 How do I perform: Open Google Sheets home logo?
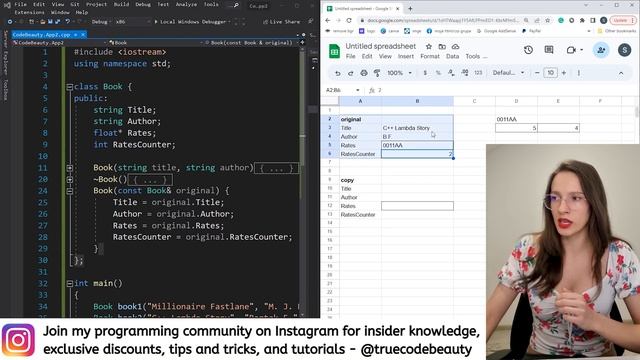coord(334,51)
